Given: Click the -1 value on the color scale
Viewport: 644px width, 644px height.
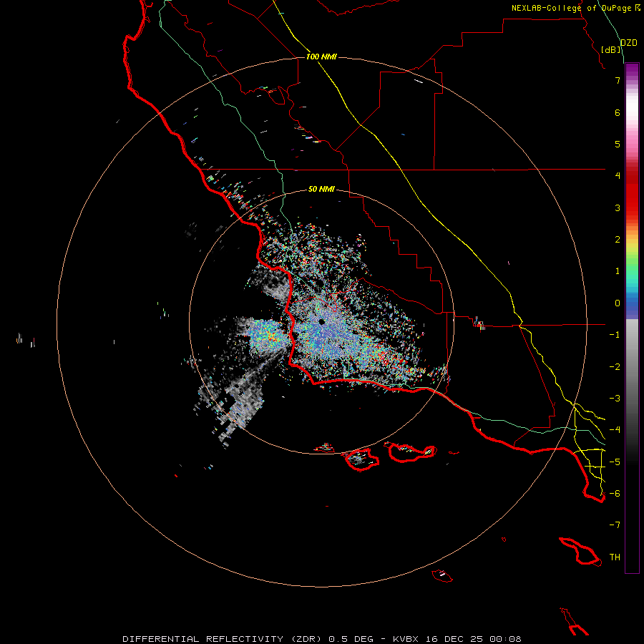Looking at the screenshot, I should click(x=615, y=335).
